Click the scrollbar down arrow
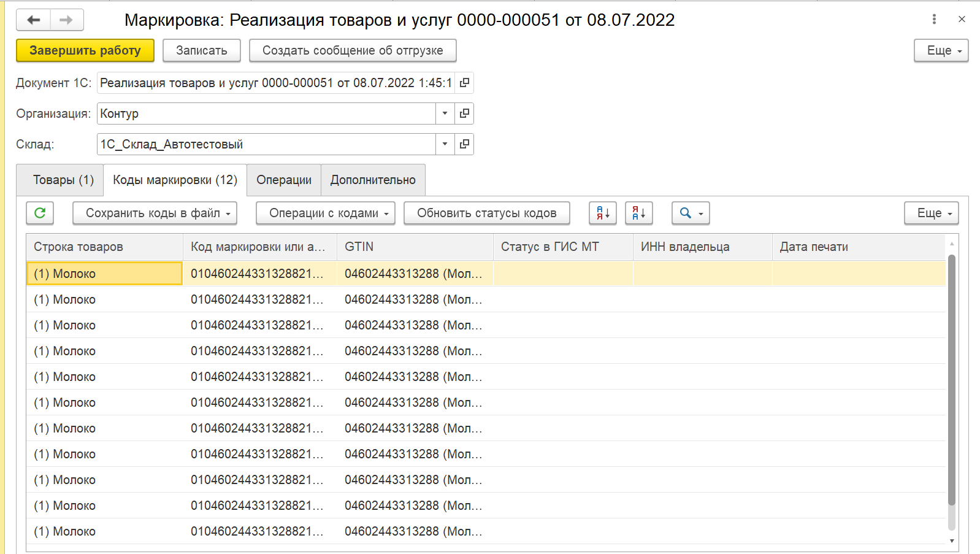980x554 pixels. point(952,541)
